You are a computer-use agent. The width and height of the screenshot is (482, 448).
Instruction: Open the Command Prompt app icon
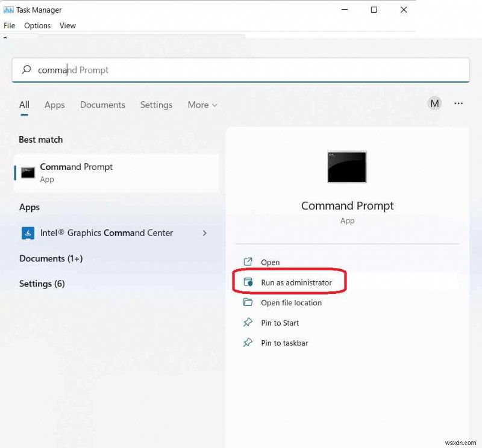tap(346, 167)
